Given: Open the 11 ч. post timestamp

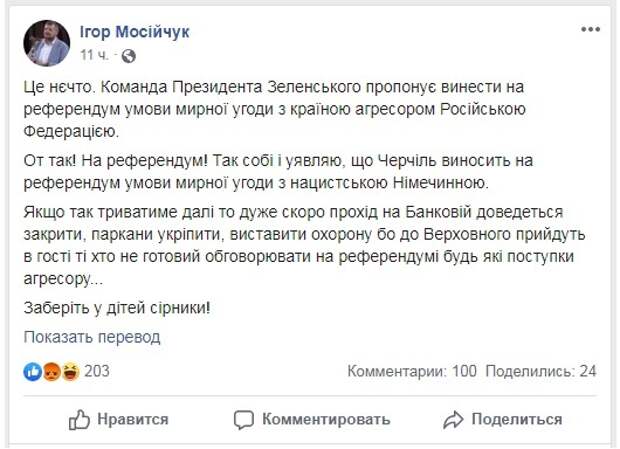Looking at the screenshot, I should click(x=94, y=55).
